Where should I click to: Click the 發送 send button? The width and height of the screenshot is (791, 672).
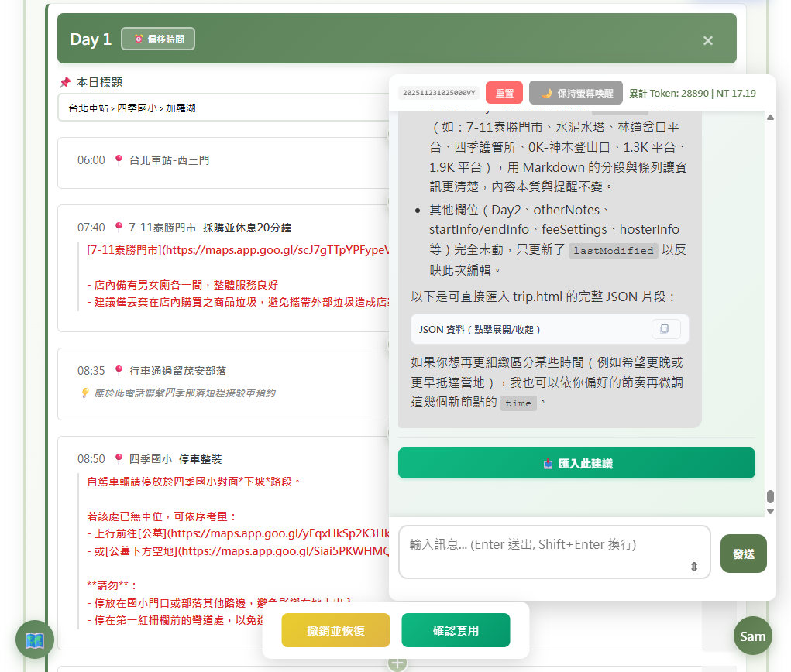[743, 554]
